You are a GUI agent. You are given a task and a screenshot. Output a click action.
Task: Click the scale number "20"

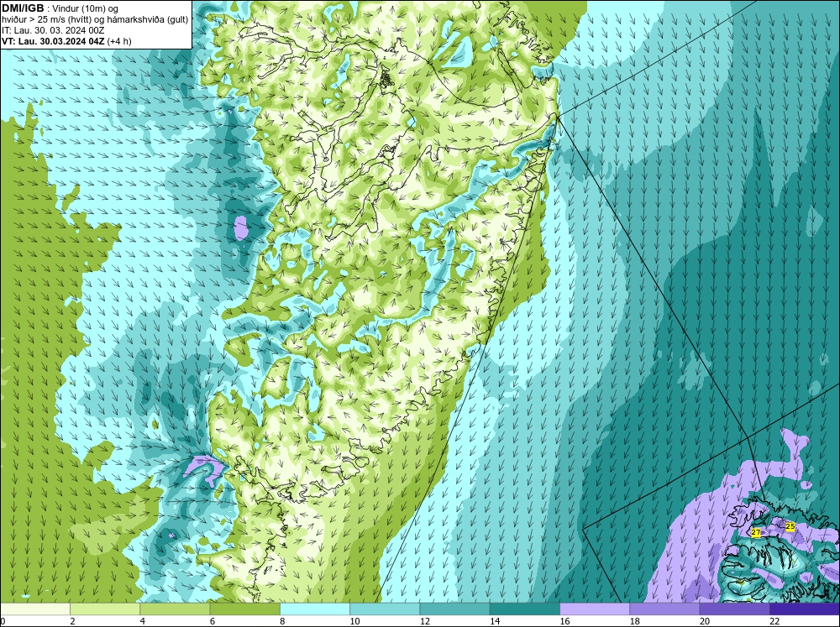705,621
